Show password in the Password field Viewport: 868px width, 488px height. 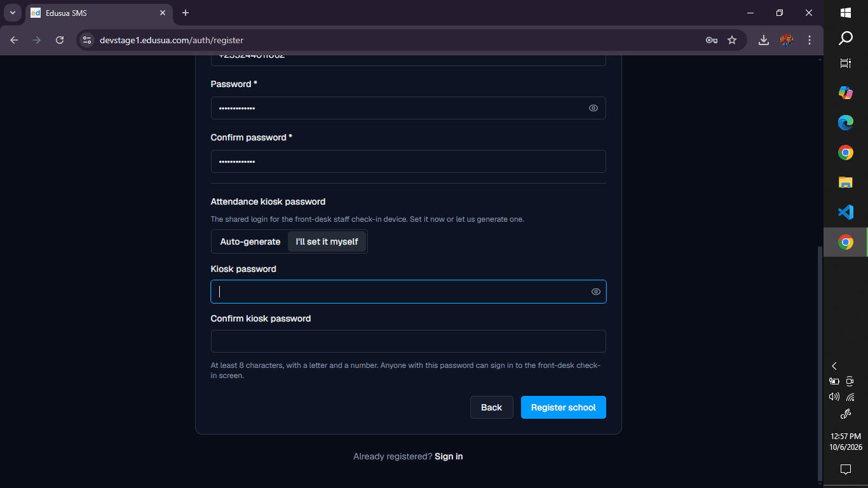coord(593,108)
